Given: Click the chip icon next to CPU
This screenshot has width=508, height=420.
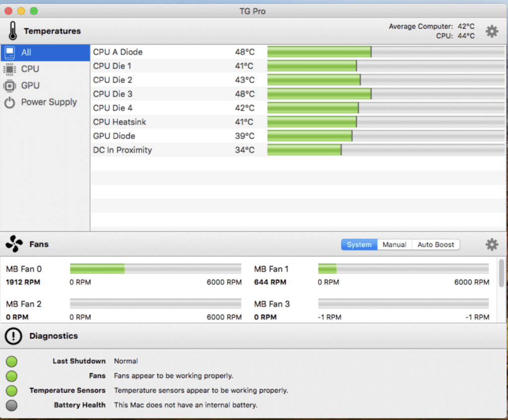Looking at the screenshot, I should pyautogui.click(x=10, y=69).
